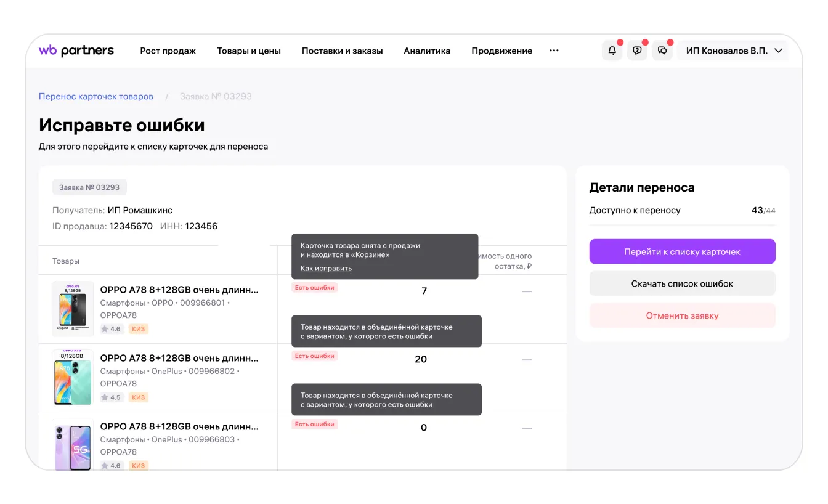Screen dimensions: 828x504
Task: Click recipient name ИП Ромашкинс
Action: pyautogui.click(x=140, y=210)
